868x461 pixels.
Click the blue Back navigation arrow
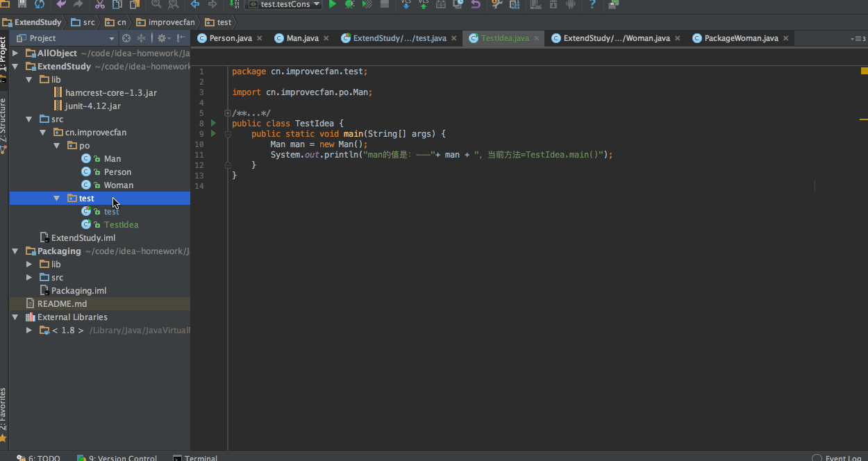pyautogui.click(x=195, y=4)
